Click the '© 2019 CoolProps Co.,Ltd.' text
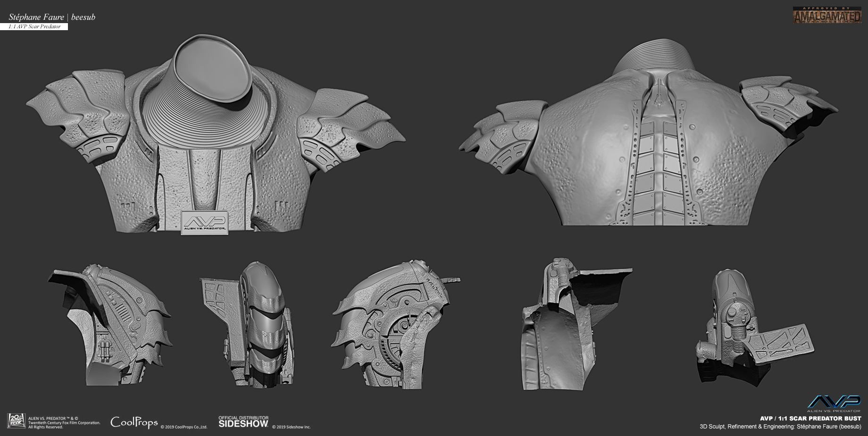Viewport: 868px width, 436px height. pyautogui.click(x=184, y=427)
